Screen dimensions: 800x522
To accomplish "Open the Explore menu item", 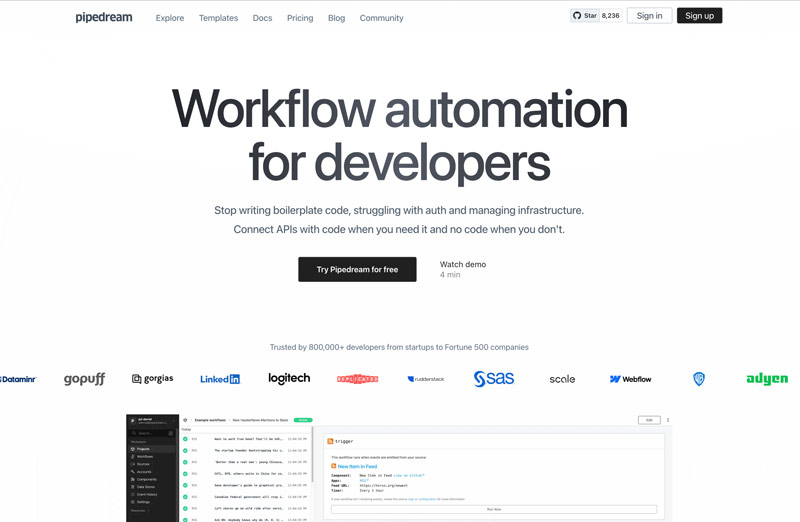I will click(170, 18).
